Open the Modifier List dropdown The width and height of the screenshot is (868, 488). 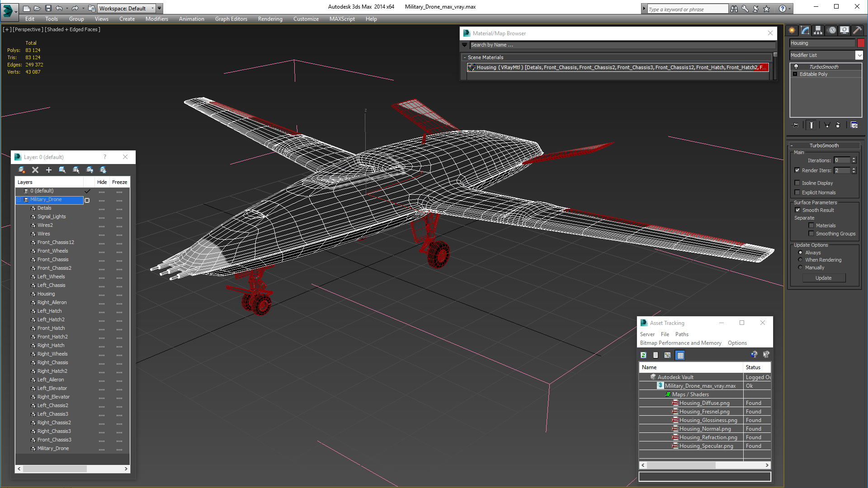(x=859, y=55)
